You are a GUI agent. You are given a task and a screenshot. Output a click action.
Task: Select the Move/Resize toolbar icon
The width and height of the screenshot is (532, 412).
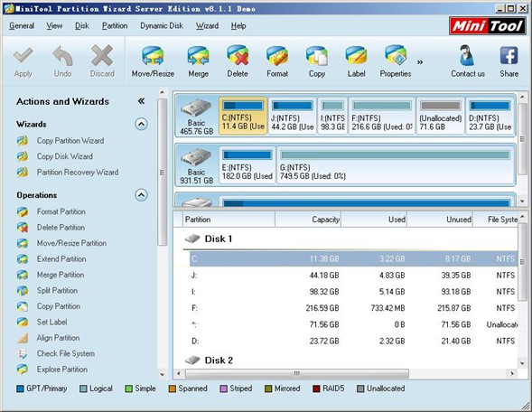tap(153, 56)
